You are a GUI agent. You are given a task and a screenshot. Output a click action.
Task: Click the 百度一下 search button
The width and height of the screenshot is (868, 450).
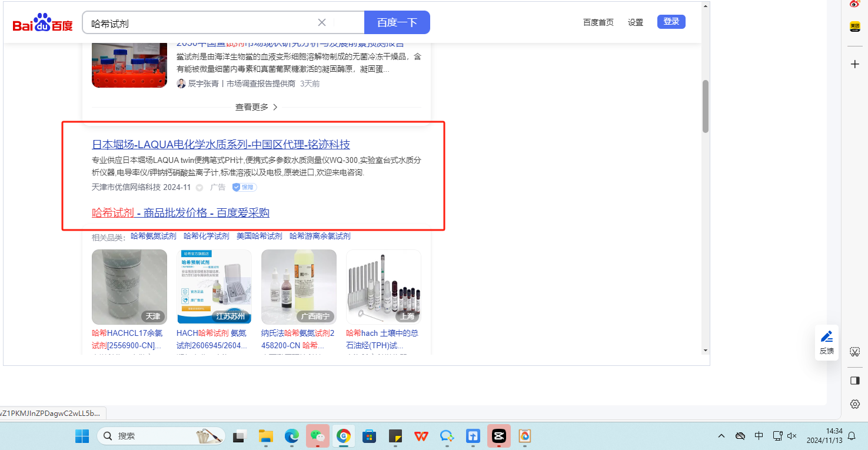[397, 22]
